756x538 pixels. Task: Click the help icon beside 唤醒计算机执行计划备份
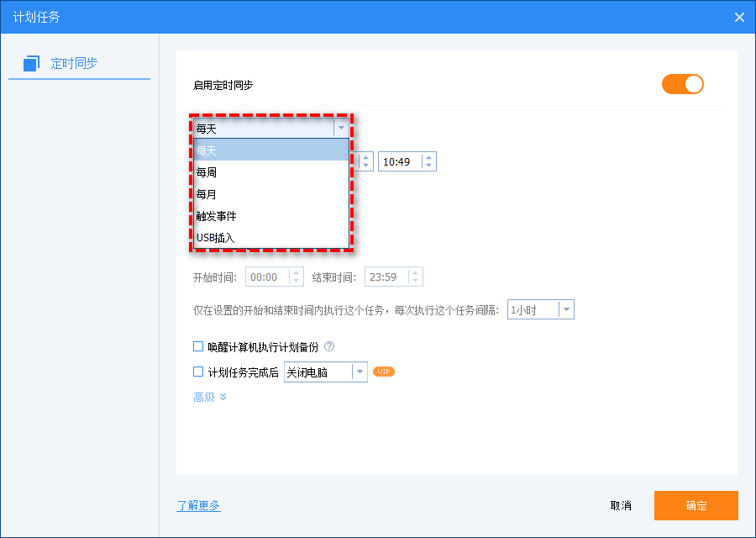pos(329,346)
